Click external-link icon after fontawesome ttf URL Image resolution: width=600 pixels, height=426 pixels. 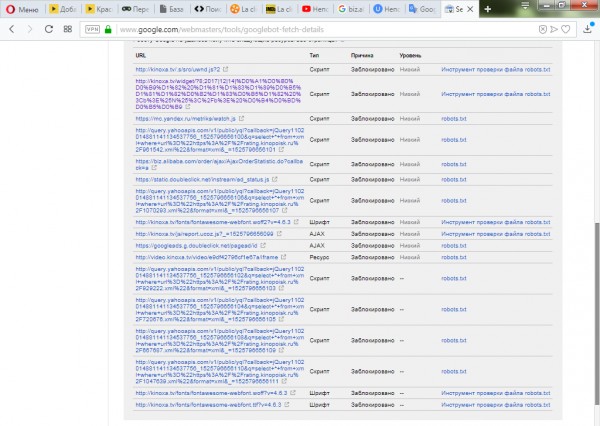(x=287, y=405)
